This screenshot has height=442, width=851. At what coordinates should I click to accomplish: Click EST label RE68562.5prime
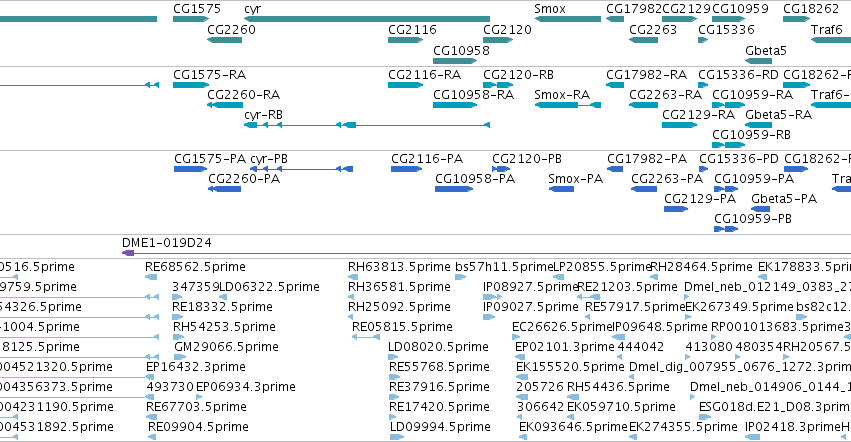pos(195,267)
